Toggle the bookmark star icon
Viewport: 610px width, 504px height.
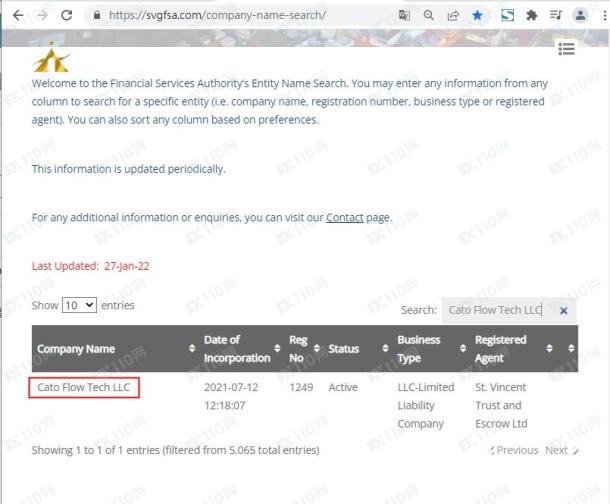pyautogui.click(x=477, y=15)
